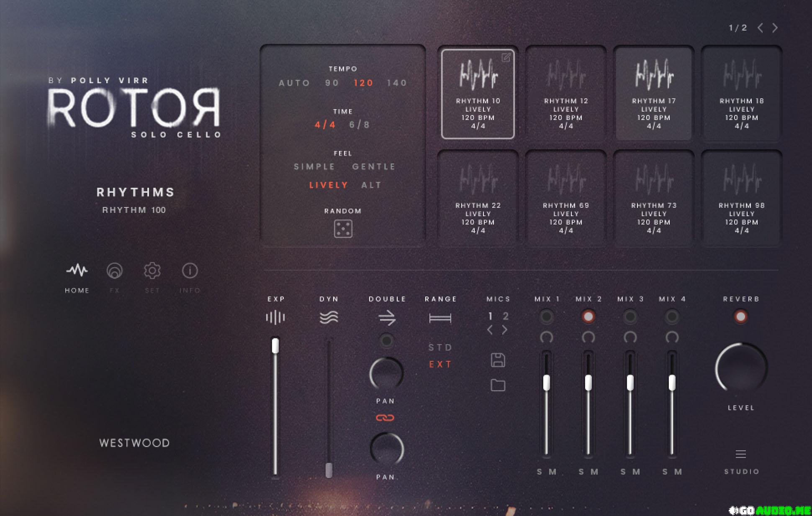This screenshot has height=516, width=812.
Task: Enable the Mix 3 power button
Action: pos(630,317)
